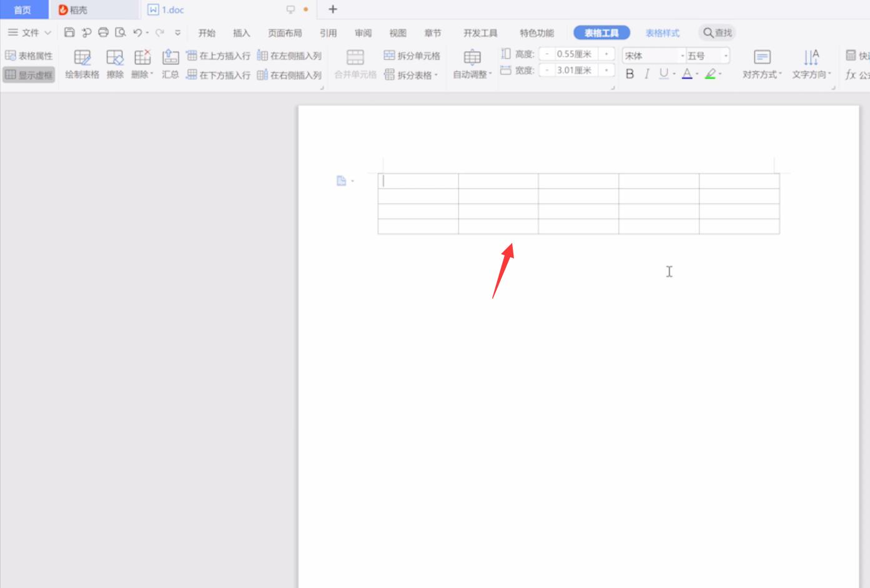Increase row height with plus button
This screenshot has width=870, height=588.
(606, 54)
